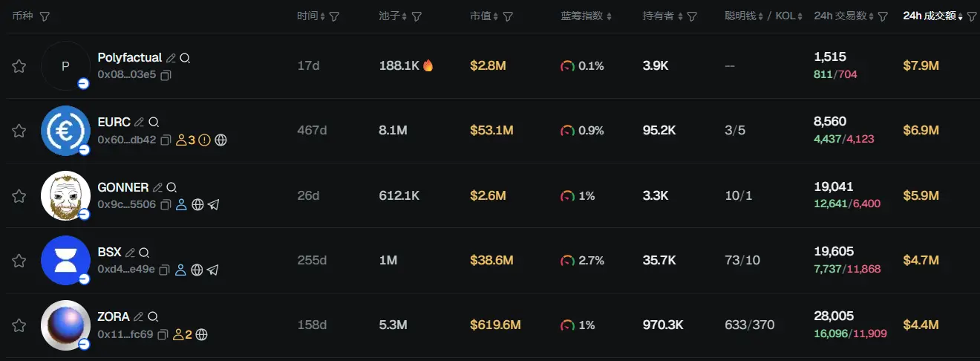
Task: Toggle the favorite star for GONNER
Action: (x=19, y=196)
